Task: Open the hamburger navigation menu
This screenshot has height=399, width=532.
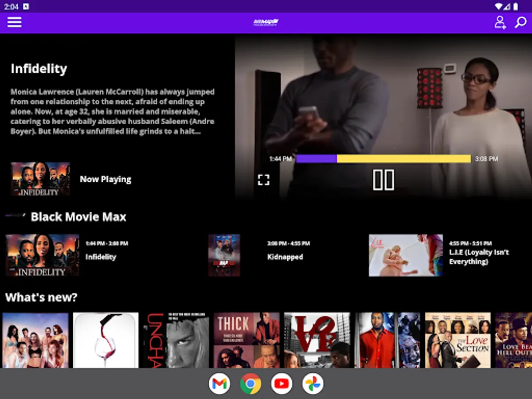Action: (x=14, y=22)
